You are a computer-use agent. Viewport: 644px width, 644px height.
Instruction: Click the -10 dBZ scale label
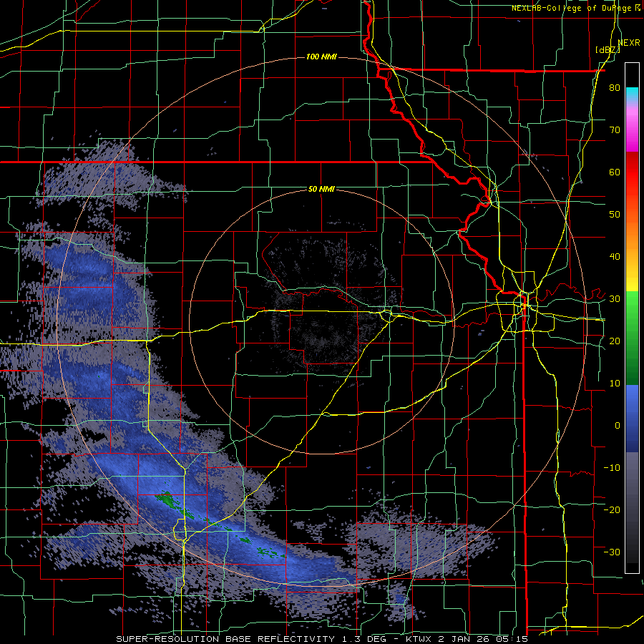(612, 467)
